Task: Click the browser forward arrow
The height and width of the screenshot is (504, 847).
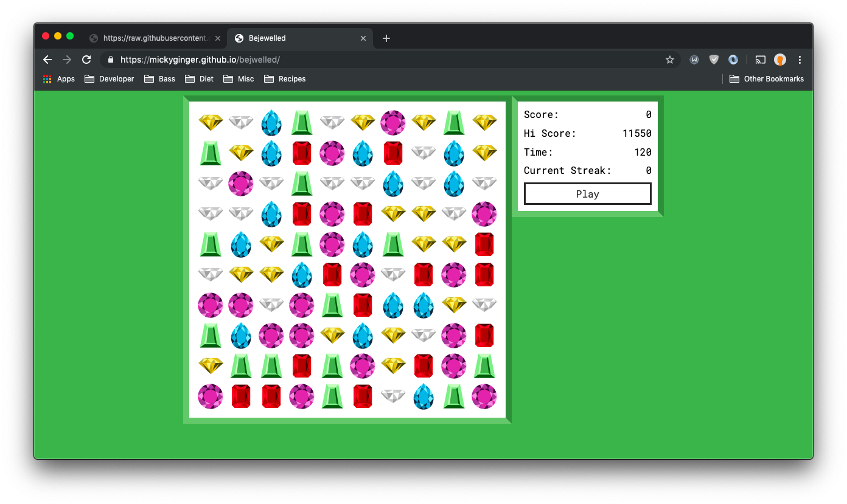Action: tap(67, 60)
